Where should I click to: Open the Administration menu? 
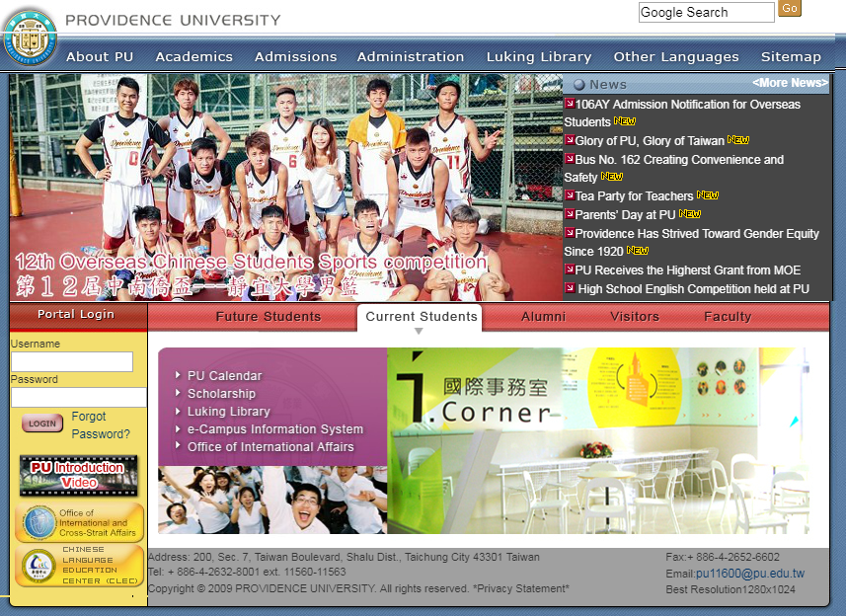411,56
